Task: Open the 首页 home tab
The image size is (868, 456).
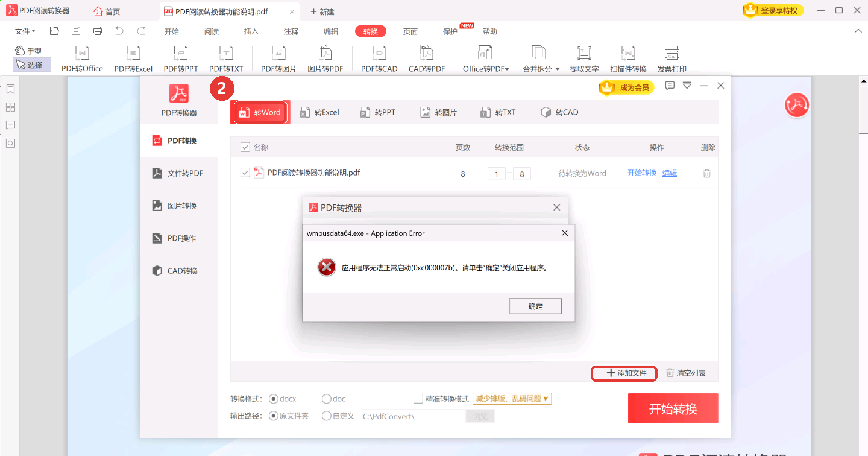Action: pyautogui.click(x=107, y=11)
